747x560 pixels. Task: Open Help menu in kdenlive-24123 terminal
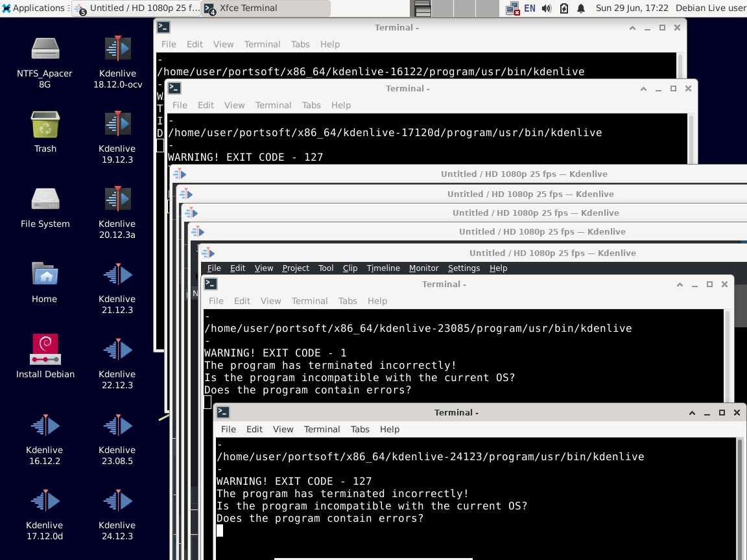coord(389,430)
